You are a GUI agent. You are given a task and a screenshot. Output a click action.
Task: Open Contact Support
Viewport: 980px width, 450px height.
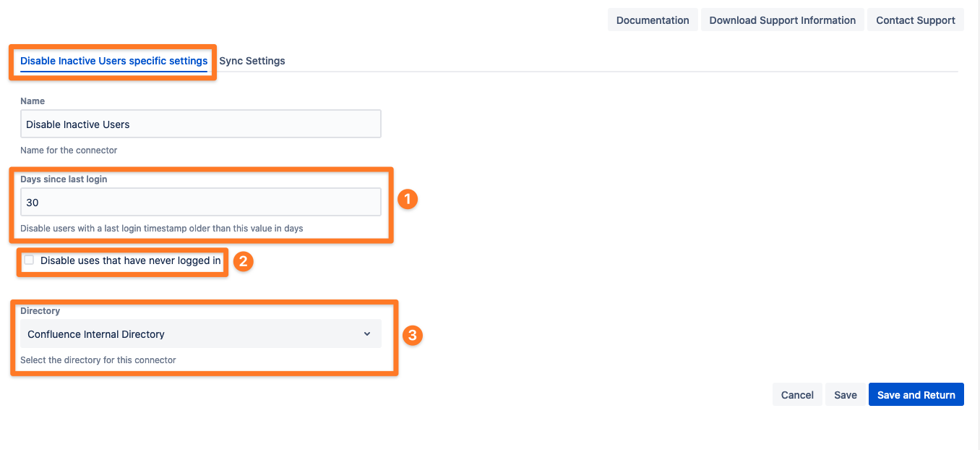tap(915, 20)
